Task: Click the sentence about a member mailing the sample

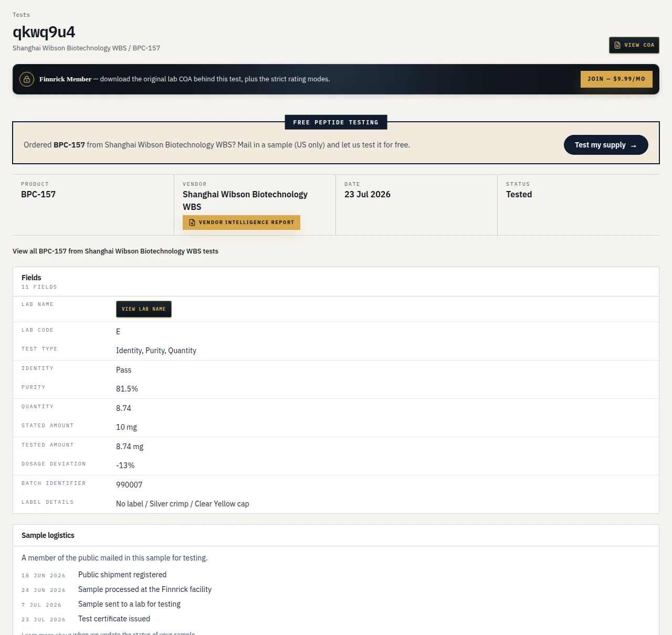Action: click(114, 558)
